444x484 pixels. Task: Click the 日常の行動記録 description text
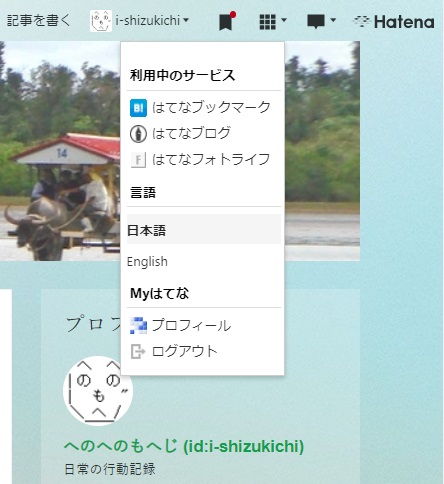point(110,469)
